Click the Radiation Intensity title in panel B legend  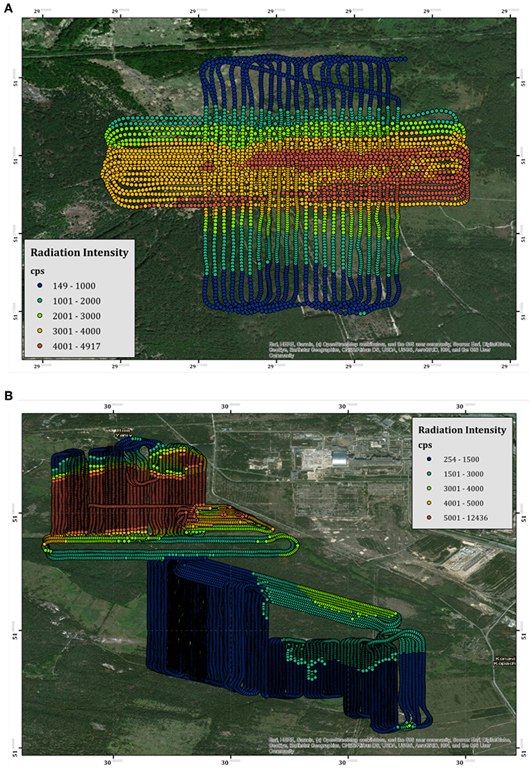tap(462, 430)
